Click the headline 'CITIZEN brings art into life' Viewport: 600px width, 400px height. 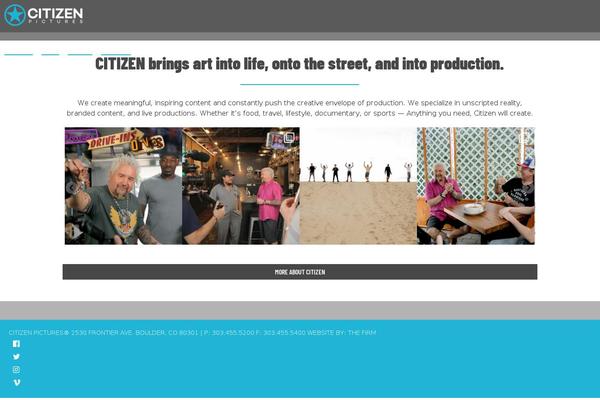(300, 64)
